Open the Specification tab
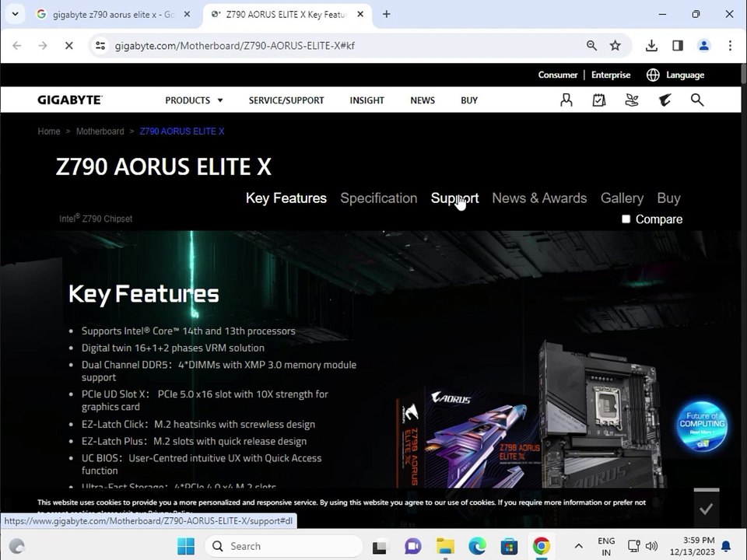Screen dimensions: 747x560 379,198
